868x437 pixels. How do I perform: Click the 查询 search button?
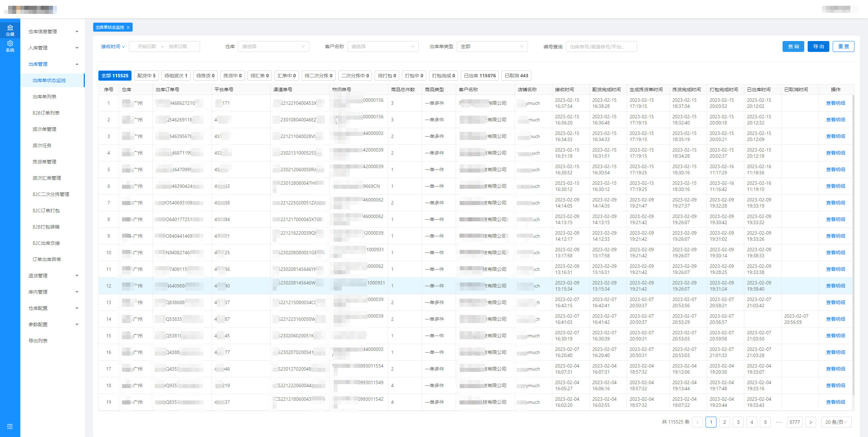coord(793,46)
